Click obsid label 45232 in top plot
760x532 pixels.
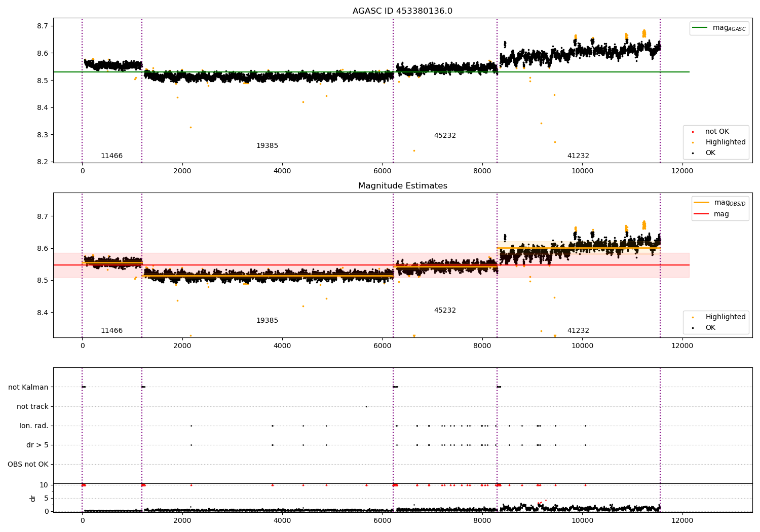(x=445, y=136)
